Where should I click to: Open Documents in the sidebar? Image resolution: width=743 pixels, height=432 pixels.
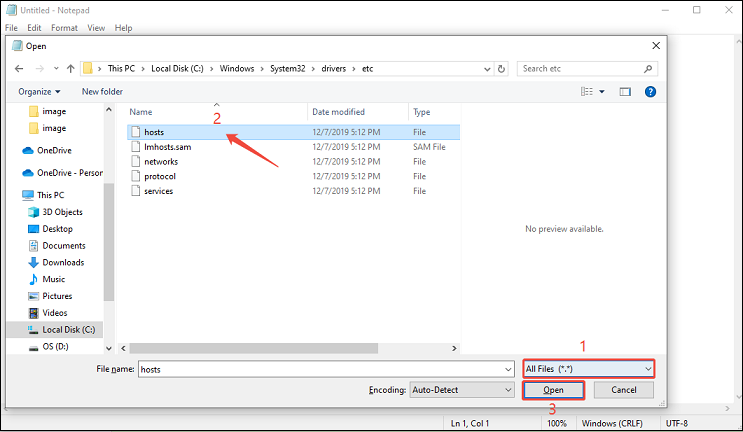tap(57, 245)
